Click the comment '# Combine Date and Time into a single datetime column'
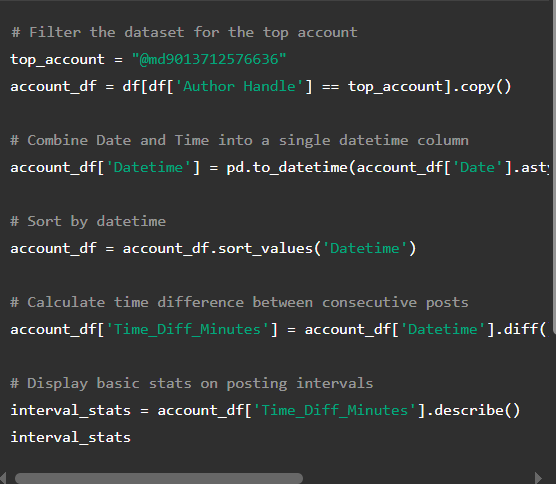 [x=240, y=140]
